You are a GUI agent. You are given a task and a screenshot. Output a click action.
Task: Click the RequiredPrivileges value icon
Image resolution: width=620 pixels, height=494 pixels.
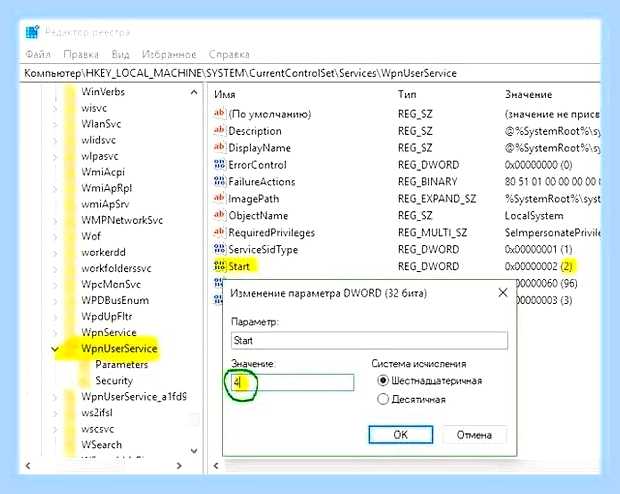pyautogui.click(x=219, y=232)
